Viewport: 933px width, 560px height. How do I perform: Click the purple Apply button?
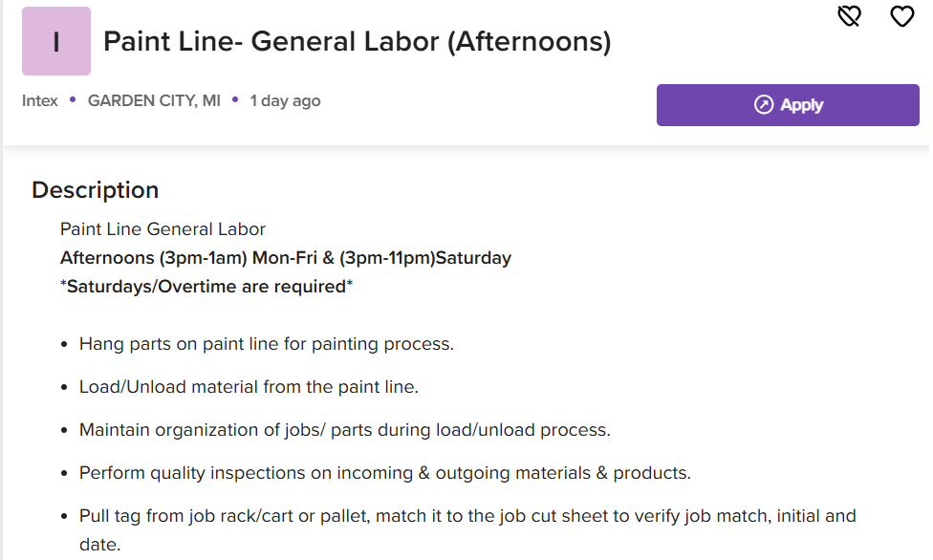tap(788, 105)
